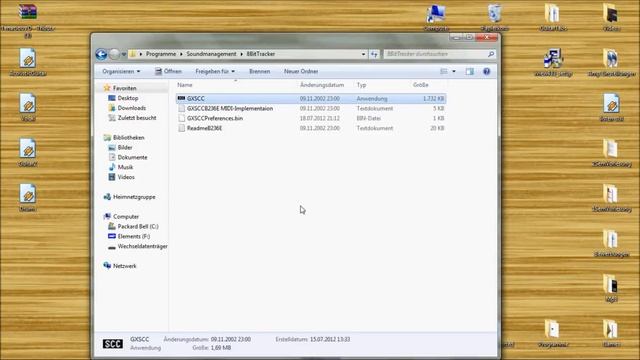Click the folder icon in the address bar

133,54
